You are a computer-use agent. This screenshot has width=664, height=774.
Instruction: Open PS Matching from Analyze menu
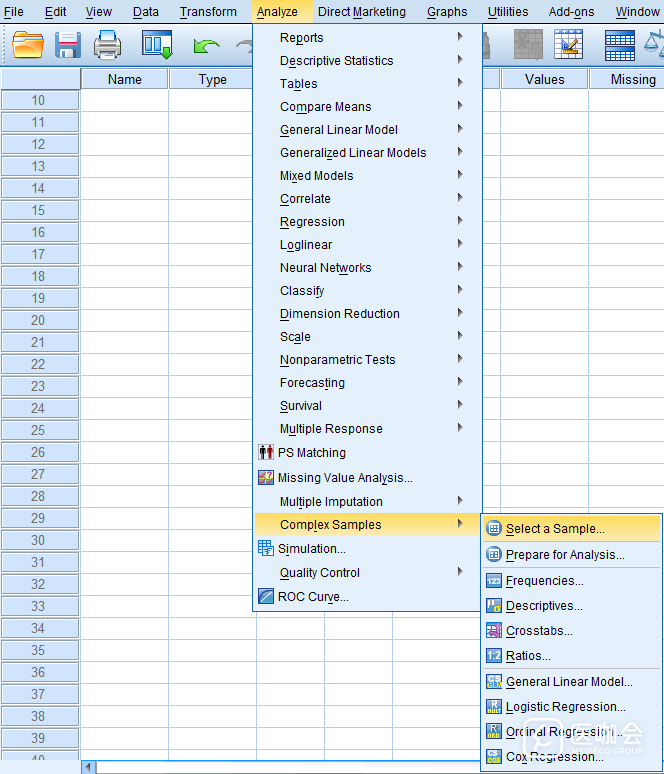[x=311, y=452]
